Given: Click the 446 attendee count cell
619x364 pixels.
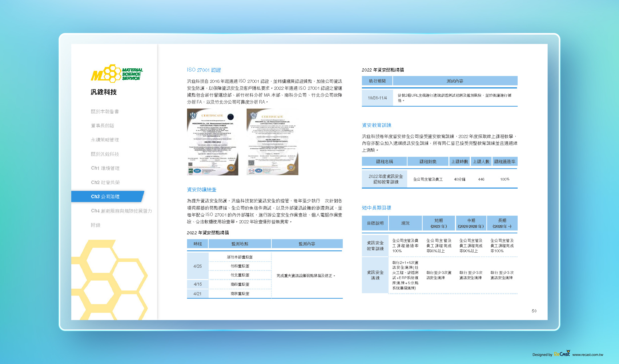Looking at the screenshot, I should click(481, 179).
